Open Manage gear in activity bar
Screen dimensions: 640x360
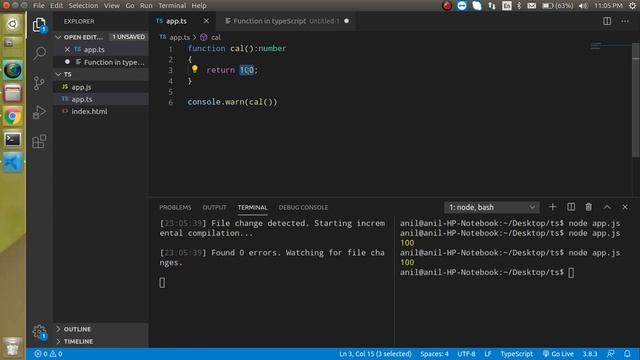[x=39, y=331]
